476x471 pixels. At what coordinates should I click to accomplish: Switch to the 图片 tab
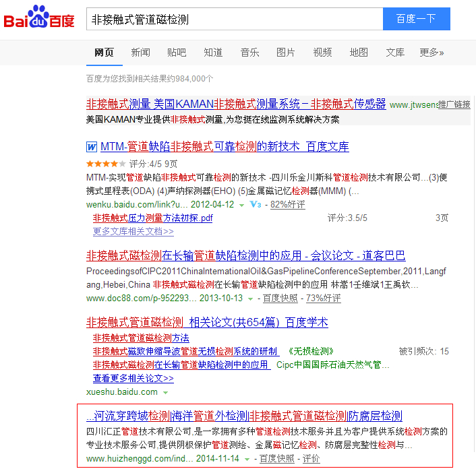(286, 53)
